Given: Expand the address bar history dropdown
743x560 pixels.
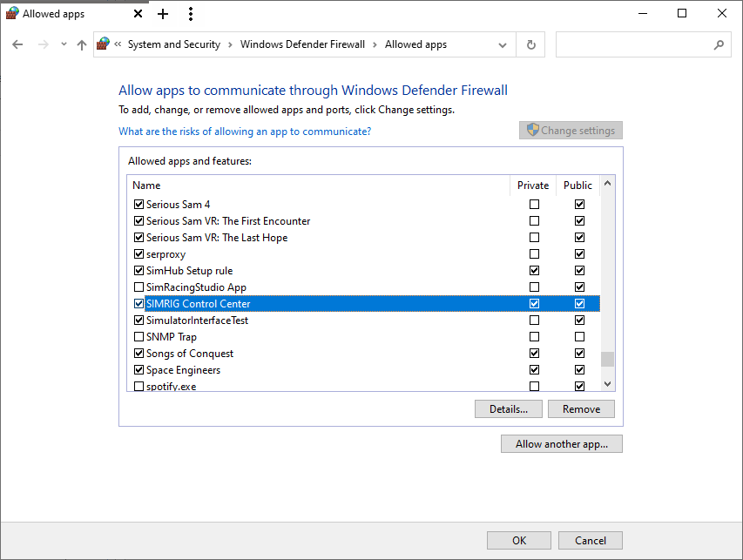Looking at the screenshot, I should point(503,44).
